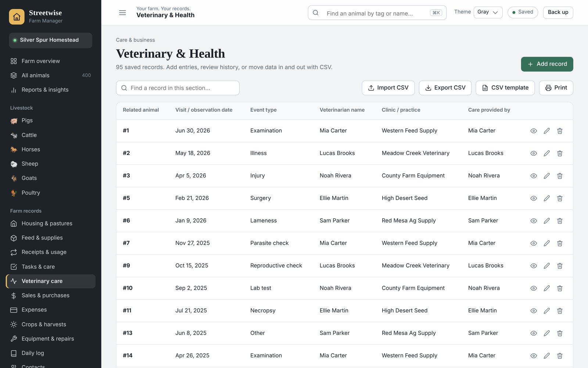
Task: Select Veterinary care in sidebar
Action: click(x=50, y=281)
